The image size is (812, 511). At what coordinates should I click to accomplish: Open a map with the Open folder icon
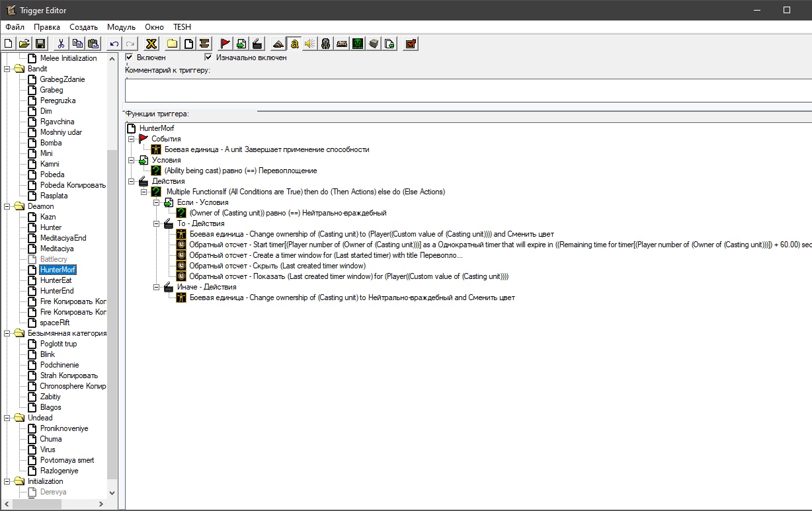(x=24, y=44)
